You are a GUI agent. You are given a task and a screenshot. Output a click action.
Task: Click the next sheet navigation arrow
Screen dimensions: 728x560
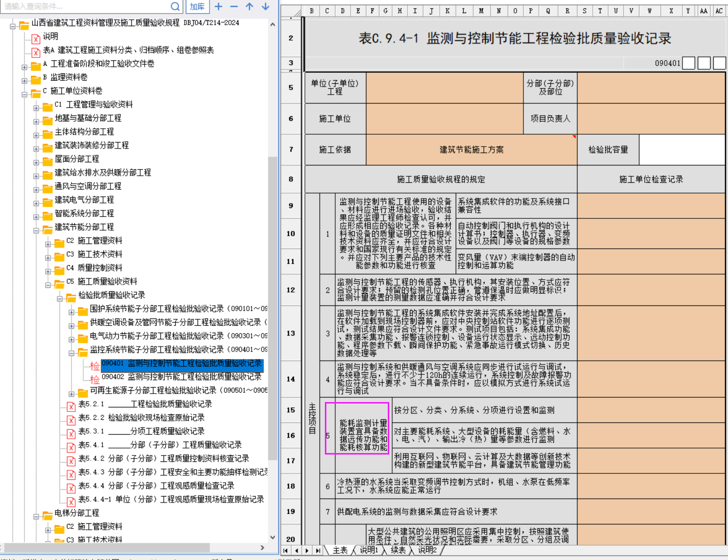307,550
